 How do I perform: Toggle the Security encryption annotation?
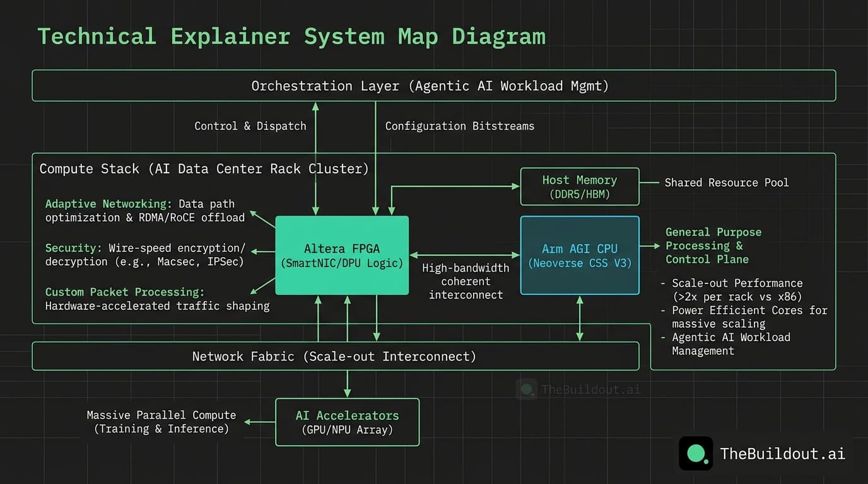coord(144,255)
